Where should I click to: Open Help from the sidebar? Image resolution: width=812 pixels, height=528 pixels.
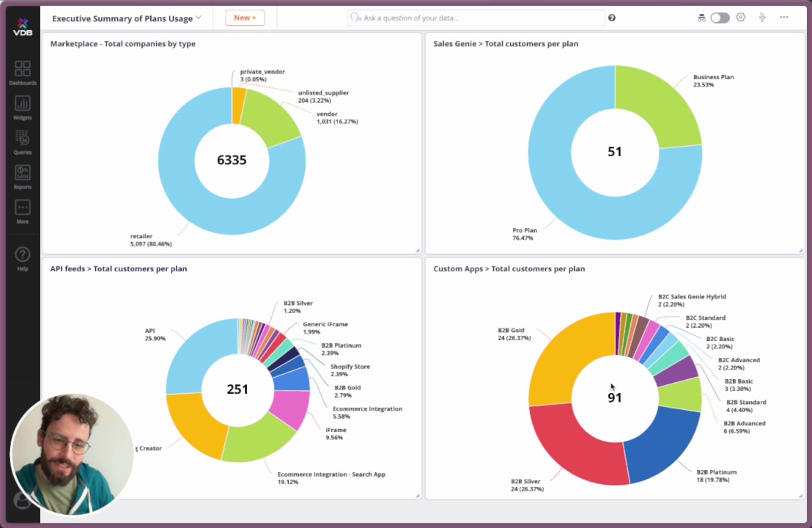(22, 259)
